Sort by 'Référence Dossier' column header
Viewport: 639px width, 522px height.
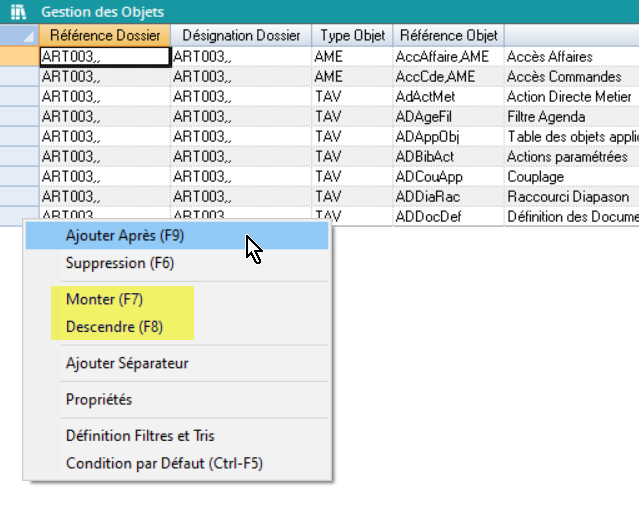point(105,36)
